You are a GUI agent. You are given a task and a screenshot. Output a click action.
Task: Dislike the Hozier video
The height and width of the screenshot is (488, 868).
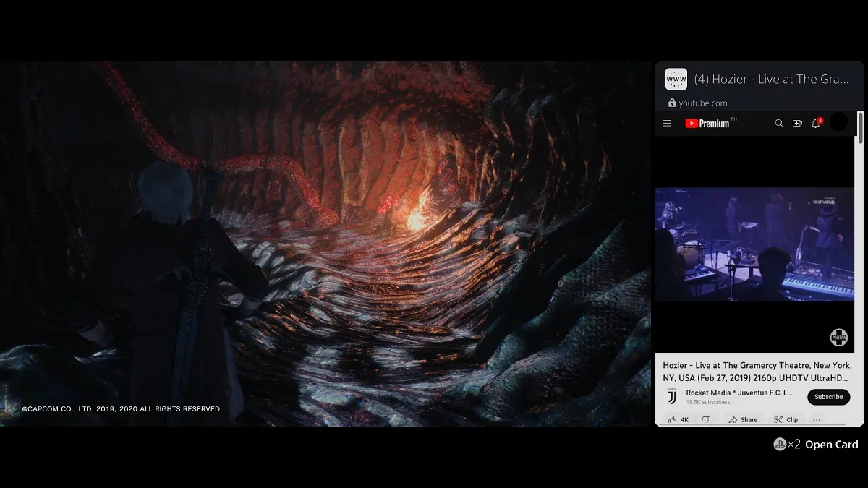coord(706,420)
